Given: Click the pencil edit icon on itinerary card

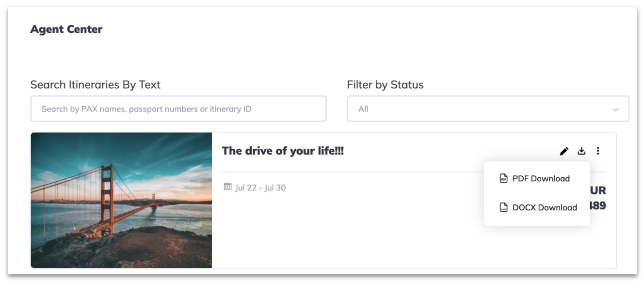Looking at the screenshot, I should point(564,151).
